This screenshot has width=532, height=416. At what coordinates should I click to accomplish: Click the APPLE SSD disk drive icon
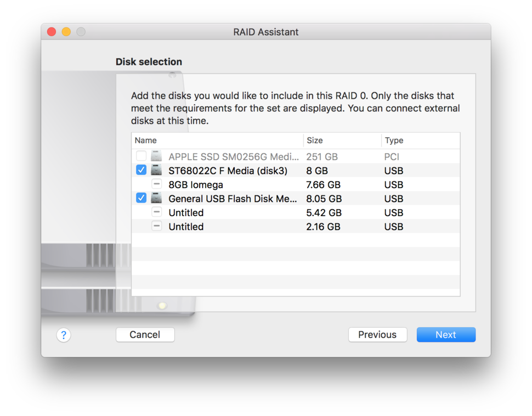156,156
